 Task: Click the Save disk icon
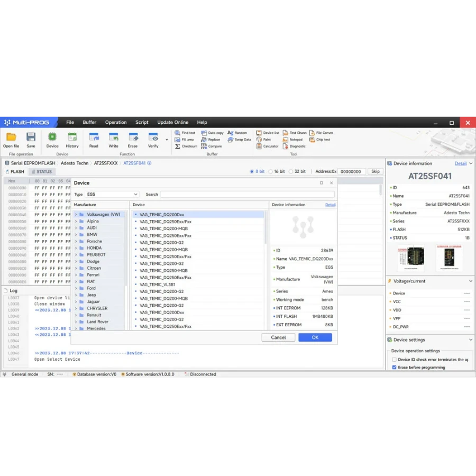click(x=31, y=138)
